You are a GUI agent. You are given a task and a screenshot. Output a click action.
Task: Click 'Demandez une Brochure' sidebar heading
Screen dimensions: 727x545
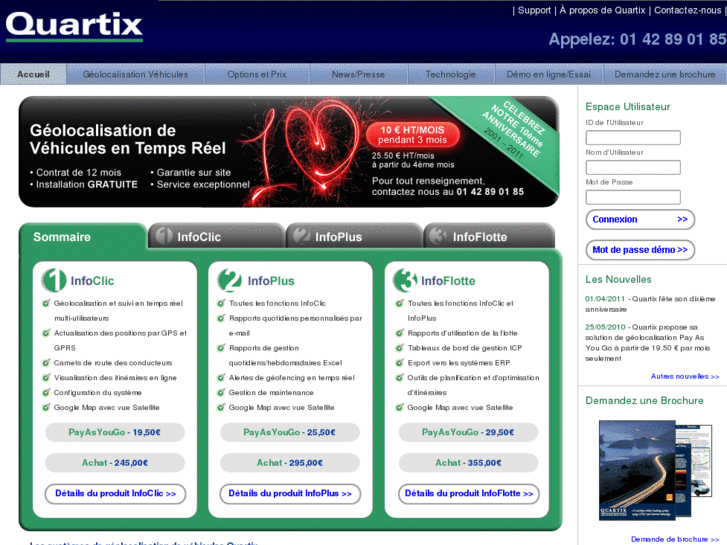click(x=644, y=400)
